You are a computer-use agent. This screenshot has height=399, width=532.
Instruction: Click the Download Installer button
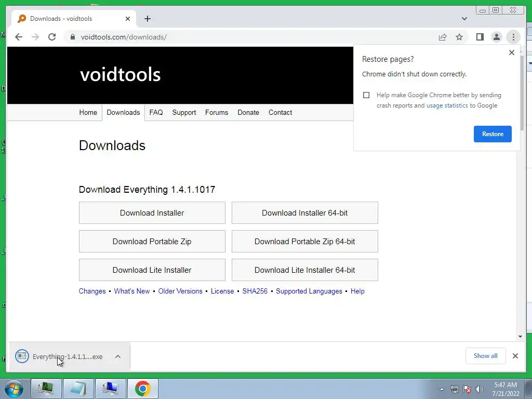(152, 212)
